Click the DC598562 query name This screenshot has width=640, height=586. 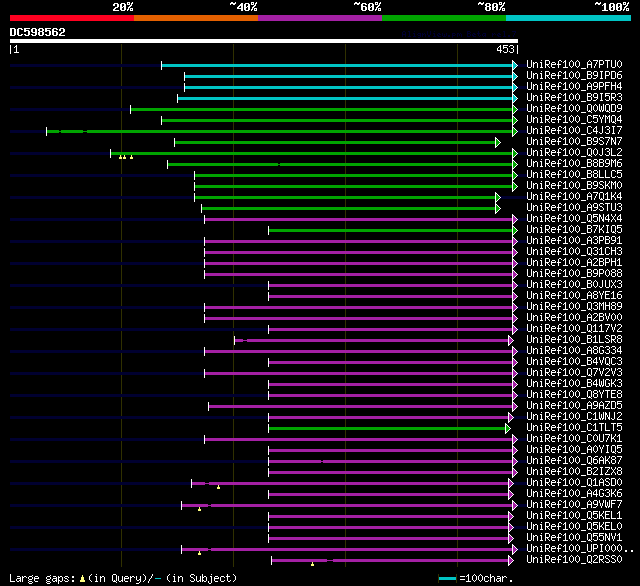point(38,32)
